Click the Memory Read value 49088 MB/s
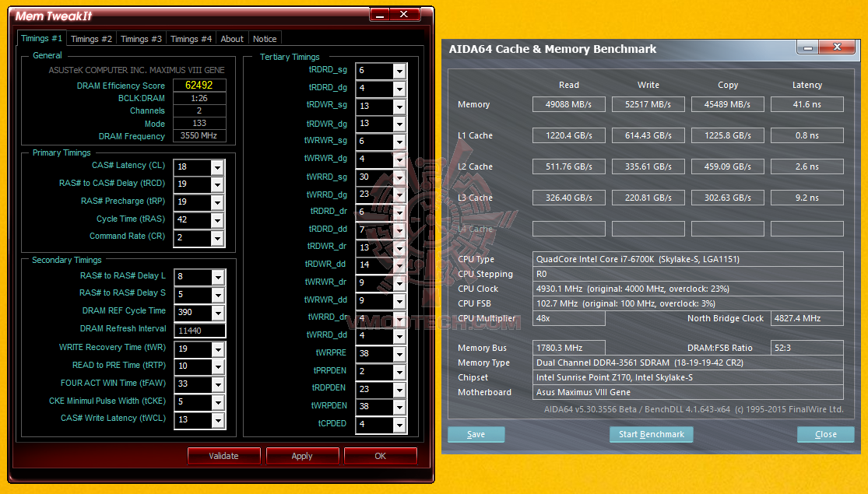The height and width of the screenshot is (494, 868). [568, 104]
